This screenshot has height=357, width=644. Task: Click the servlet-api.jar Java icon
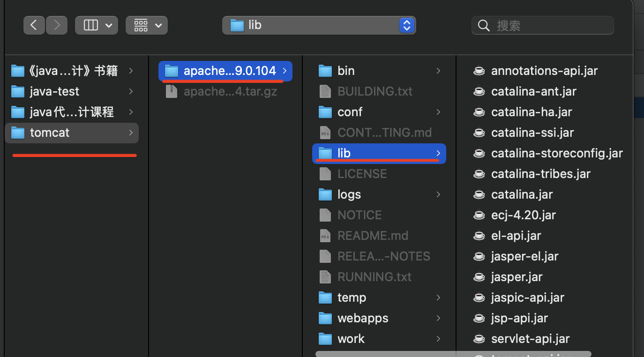[479, 339]
